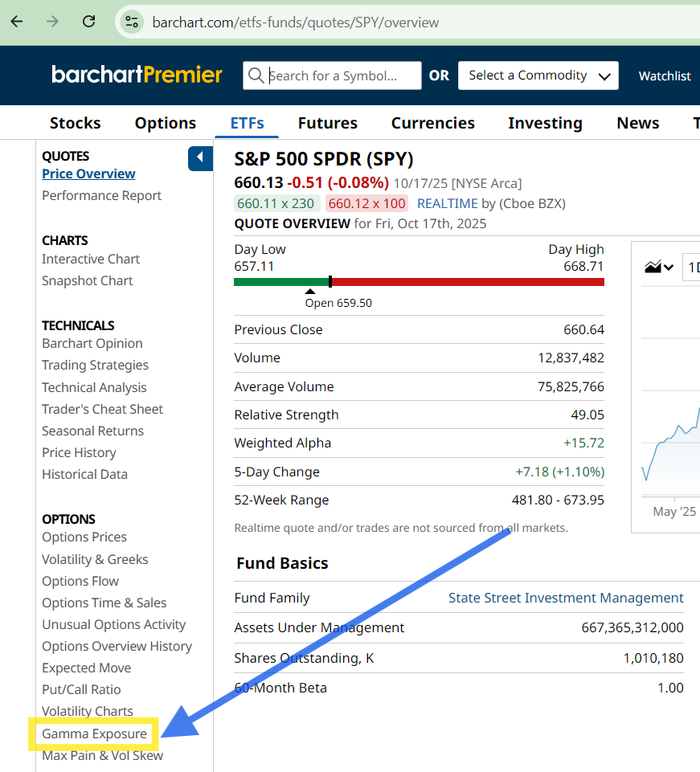Screen dimensions: 700x772
Task: Go to the Watchlist link
Action: click(665, 76)
